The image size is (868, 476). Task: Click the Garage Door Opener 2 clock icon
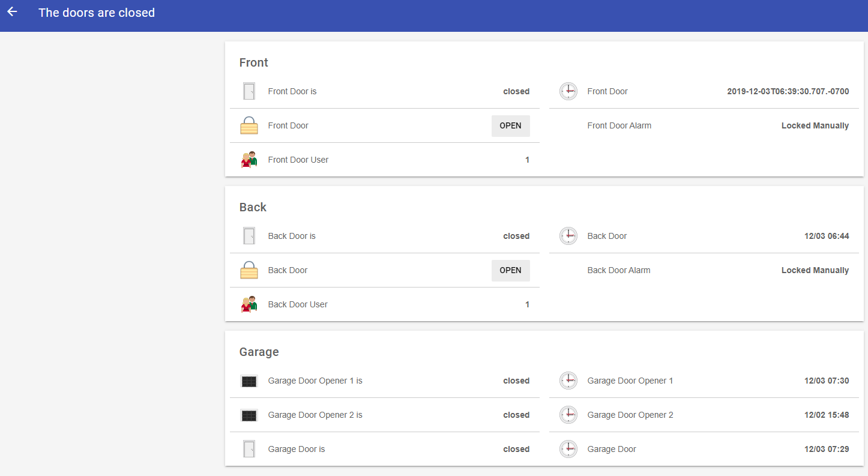568,415
